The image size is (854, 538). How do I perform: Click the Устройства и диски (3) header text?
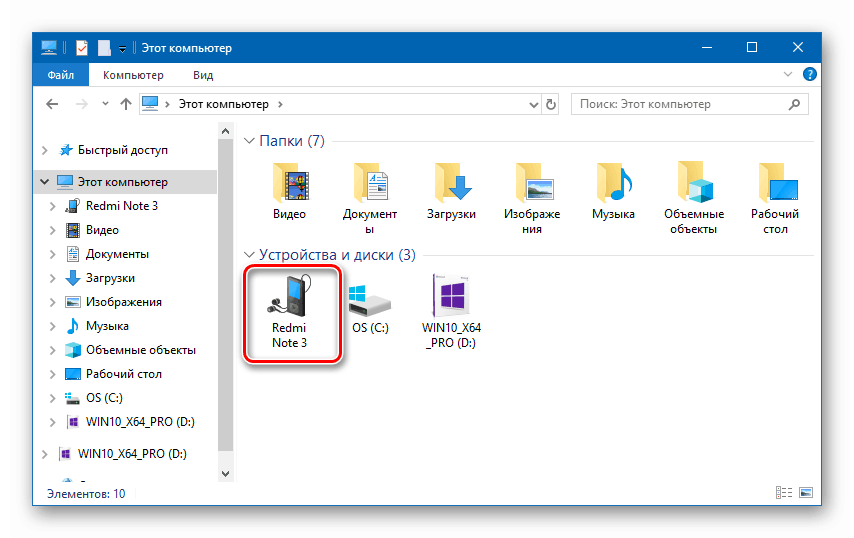pyautogui.click(x=337, y=255)
